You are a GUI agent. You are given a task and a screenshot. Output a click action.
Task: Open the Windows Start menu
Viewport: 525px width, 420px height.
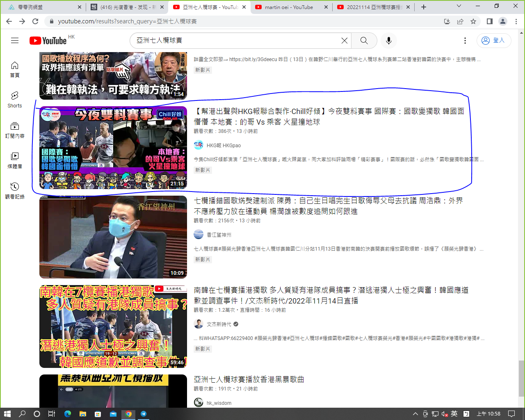pyautogui.click(x=7, y=414)
